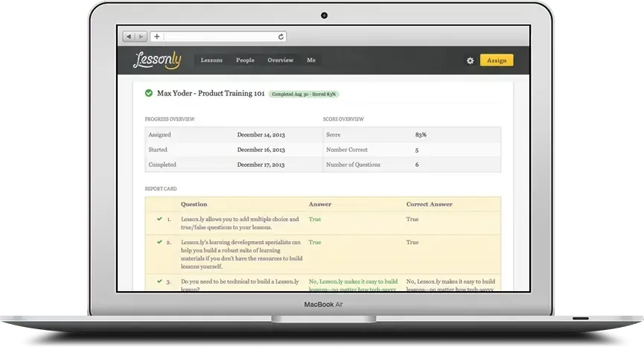Click the green checkmark for question 2
644x356 pixels.
(x=159, y=242)
